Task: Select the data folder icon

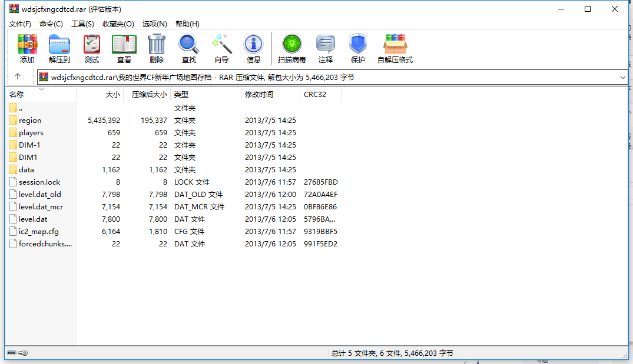Action: pyautogui.click(x=13, y=170)
